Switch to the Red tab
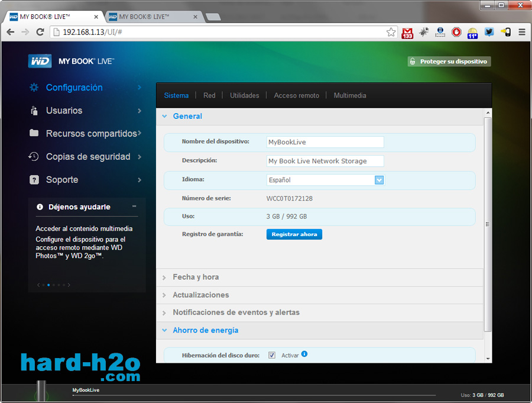Viewport: 532px width, 403px height. (x=209, y=95)
